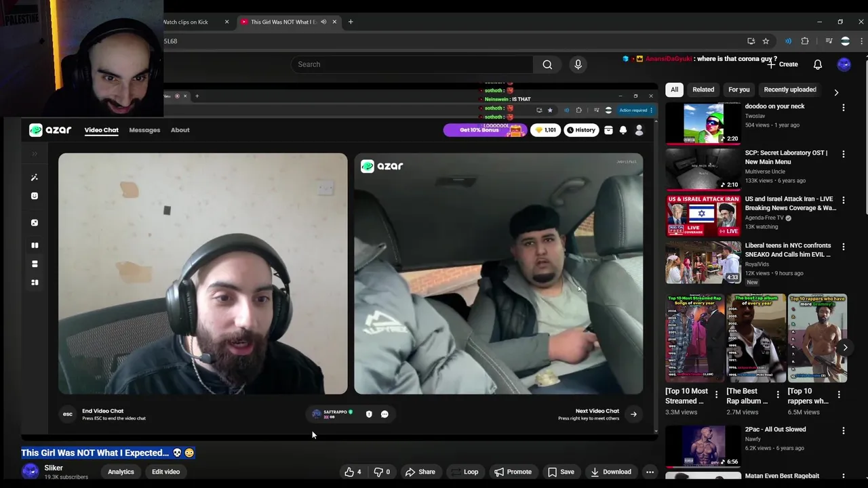Open a new browser tab with plus
868x488 pixels.
tap(351, 22)
